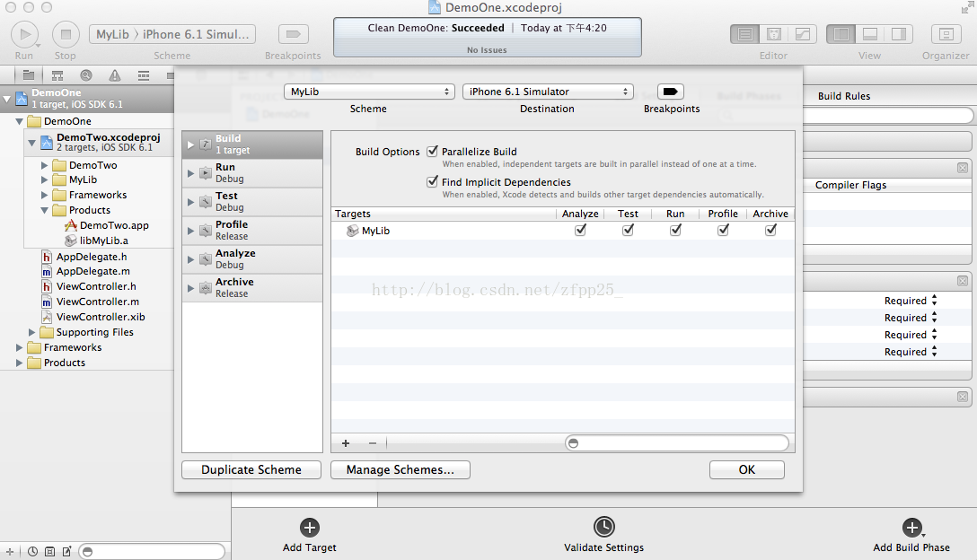Remove target with the minus button

[x=373, y=443]
